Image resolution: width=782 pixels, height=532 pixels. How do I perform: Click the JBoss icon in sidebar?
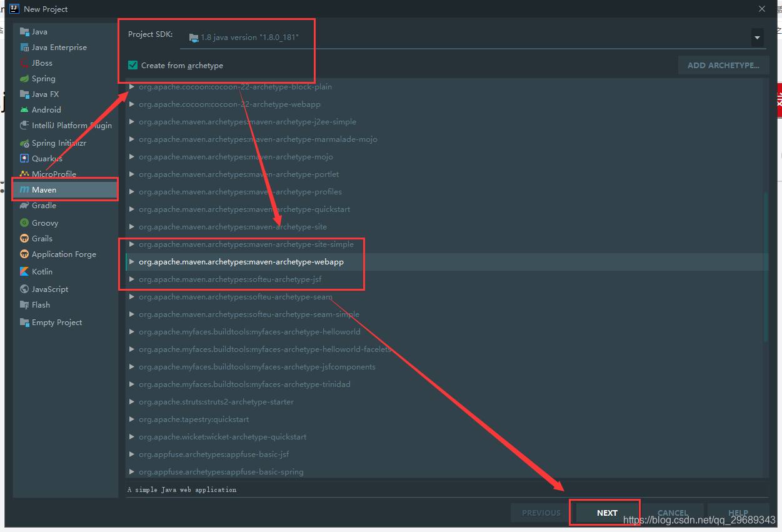click(x=24, y=63)
